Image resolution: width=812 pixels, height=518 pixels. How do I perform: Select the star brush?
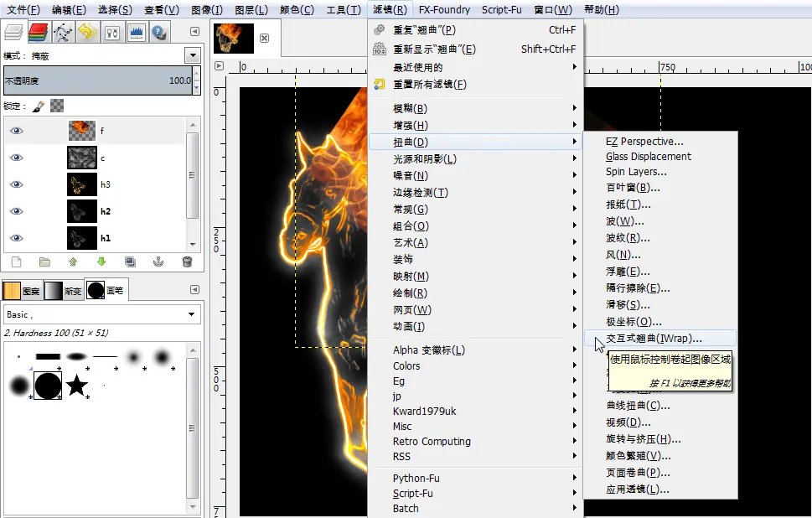76,386
